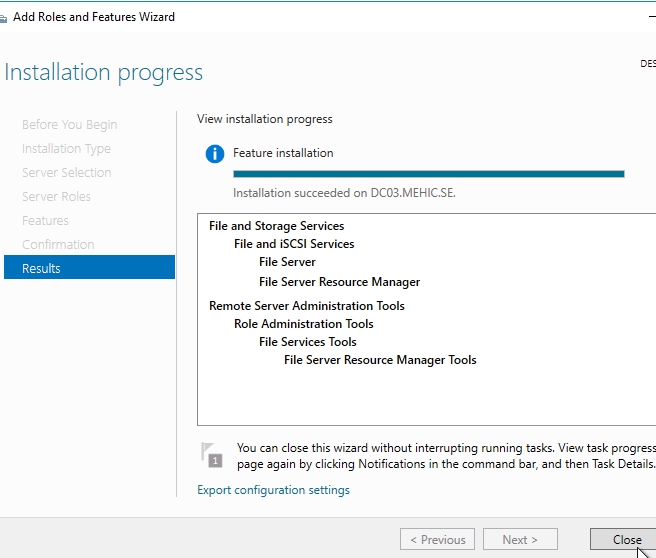
Task: Select File Server Resource Manager Tools entry
Action: coord(380,360)
